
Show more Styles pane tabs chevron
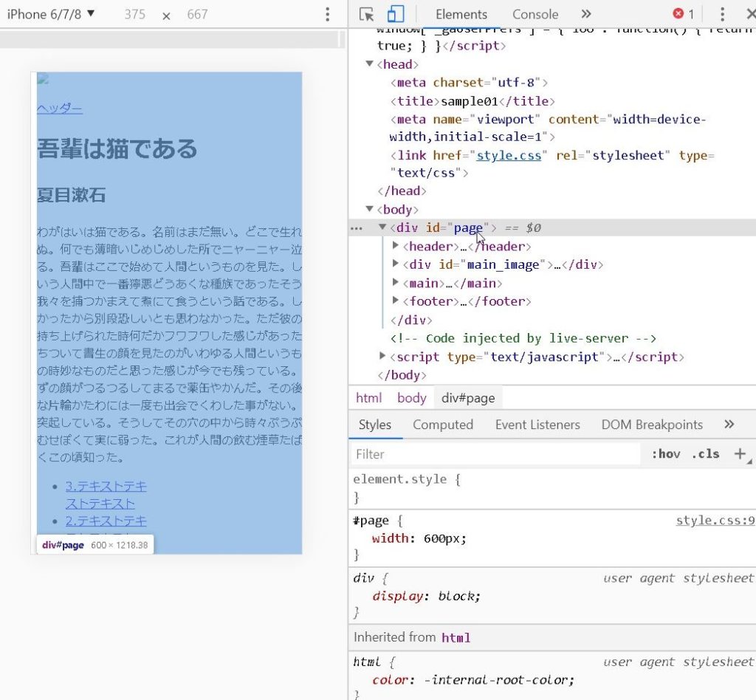pos(729,425)
